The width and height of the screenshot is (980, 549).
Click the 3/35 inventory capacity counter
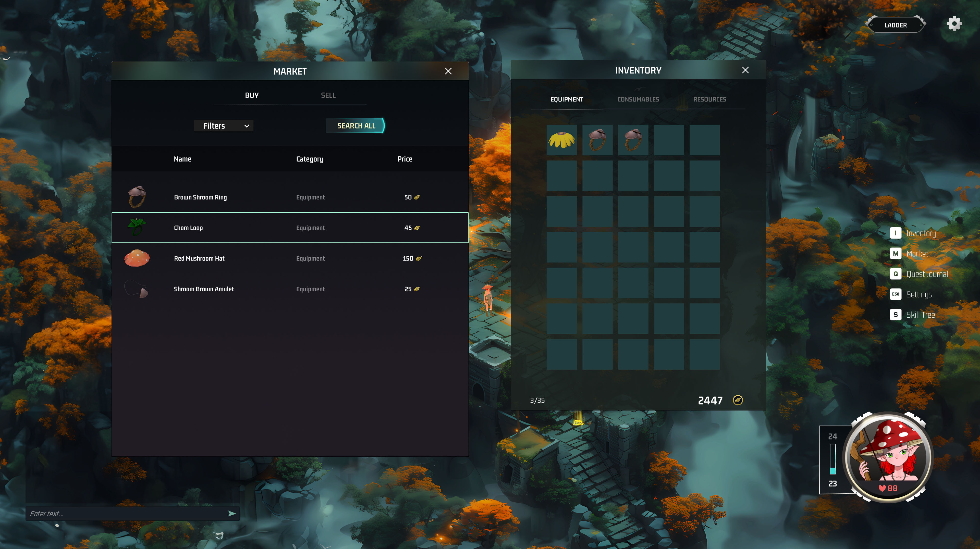click(x=537, y=400)
